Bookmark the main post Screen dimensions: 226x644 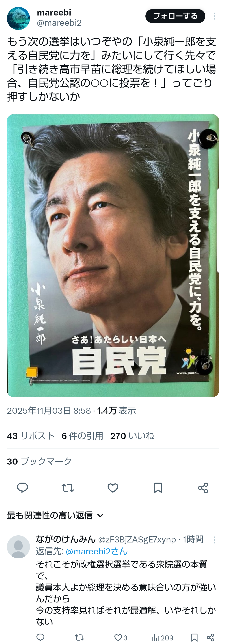pyautogui.click(x=158, y=488)
